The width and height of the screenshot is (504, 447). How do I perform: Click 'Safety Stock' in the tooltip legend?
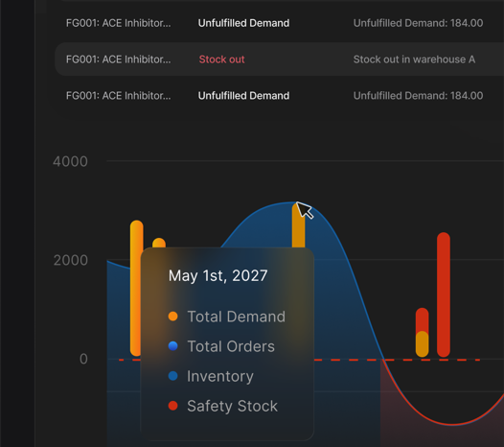(x=232, y=406)
